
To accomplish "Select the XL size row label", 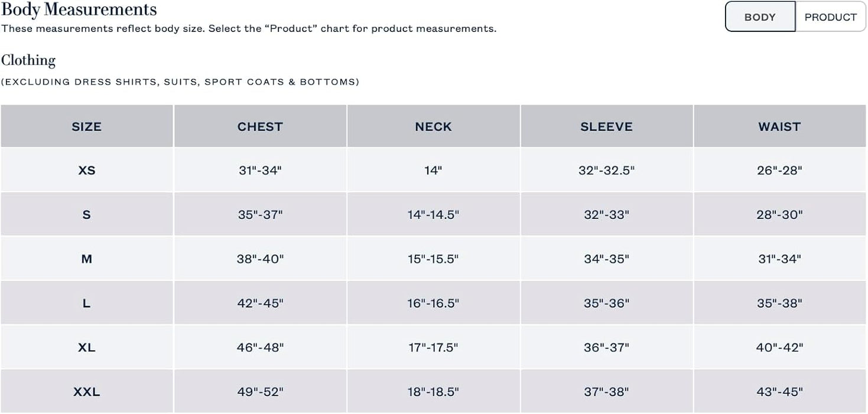I will point(86,348).
